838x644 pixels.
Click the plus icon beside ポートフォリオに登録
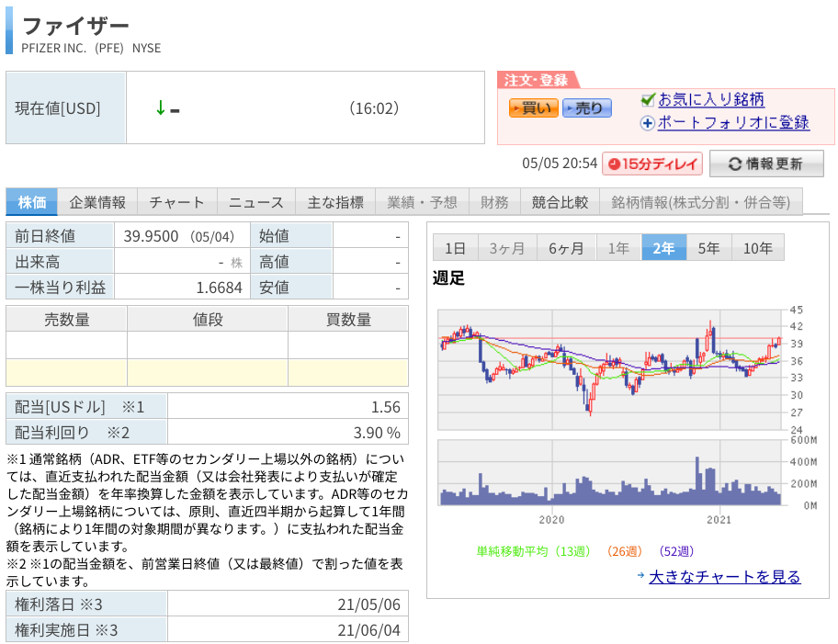click(647, 123)
